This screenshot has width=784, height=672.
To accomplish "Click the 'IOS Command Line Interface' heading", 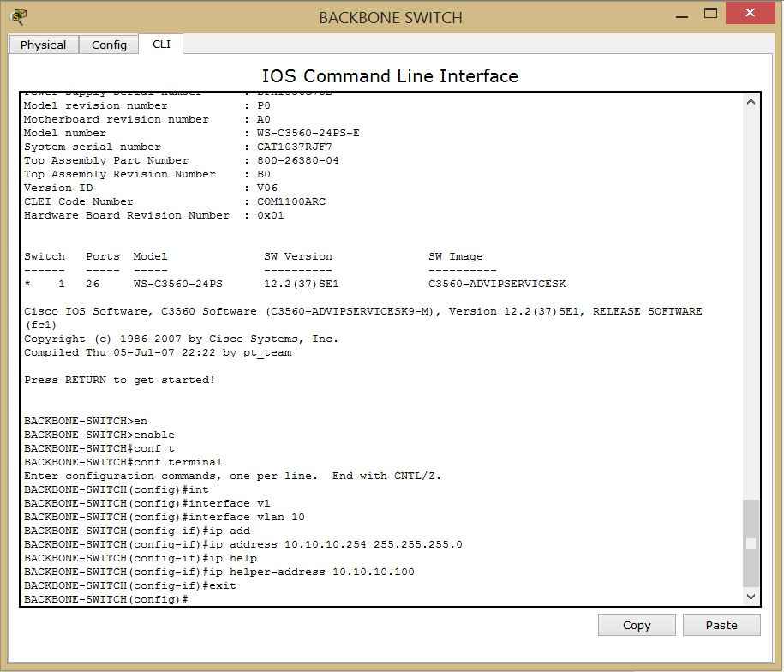I will tap(390, 76).
